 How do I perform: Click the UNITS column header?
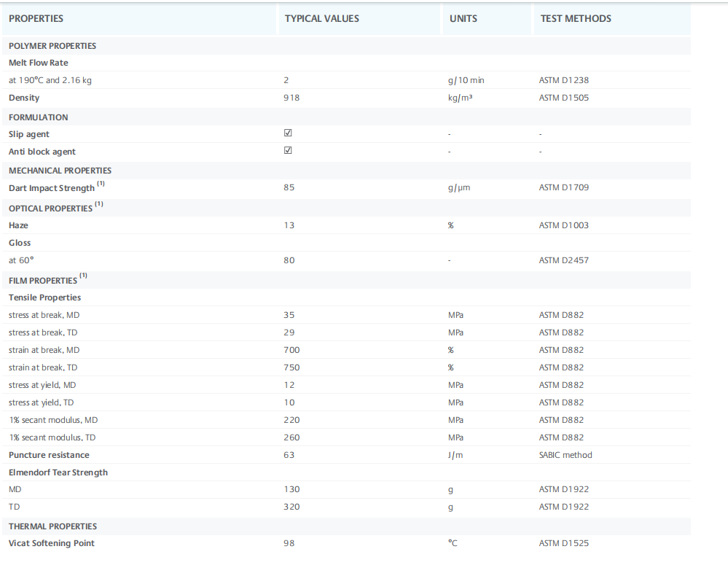click(x=463, y=18)
